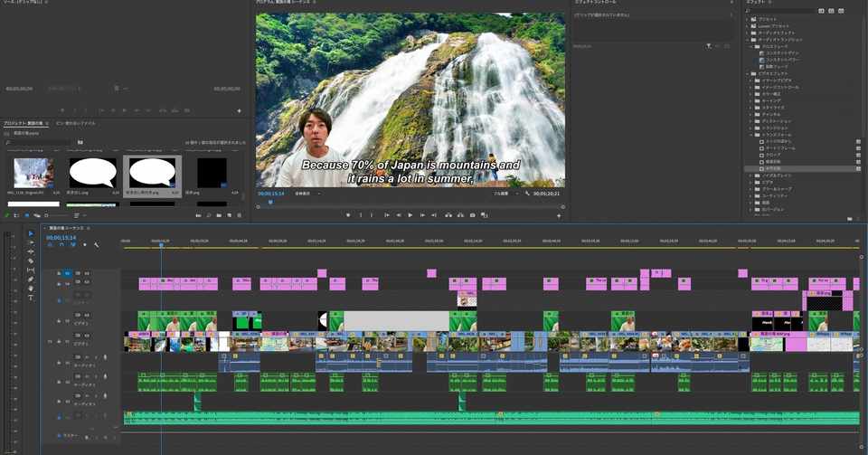This screenshot has width=868, height=455.
Task: Select the Ripple Edit tool
Action: (31, 251)
